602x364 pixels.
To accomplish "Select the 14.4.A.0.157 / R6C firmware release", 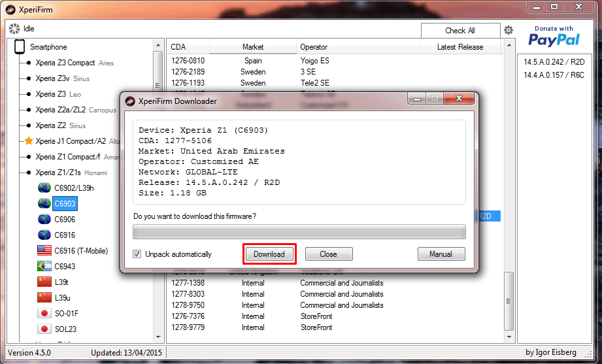I will tap(554, 75).
